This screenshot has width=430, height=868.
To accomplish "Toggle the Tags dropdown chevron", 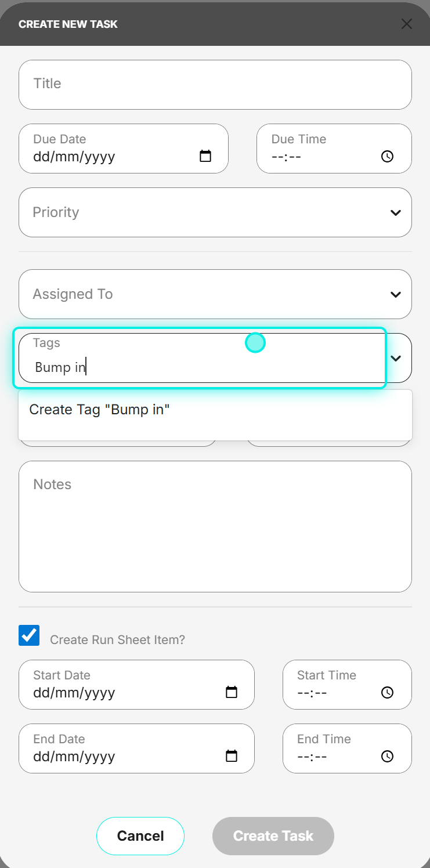I will click(x=396, y=359).
